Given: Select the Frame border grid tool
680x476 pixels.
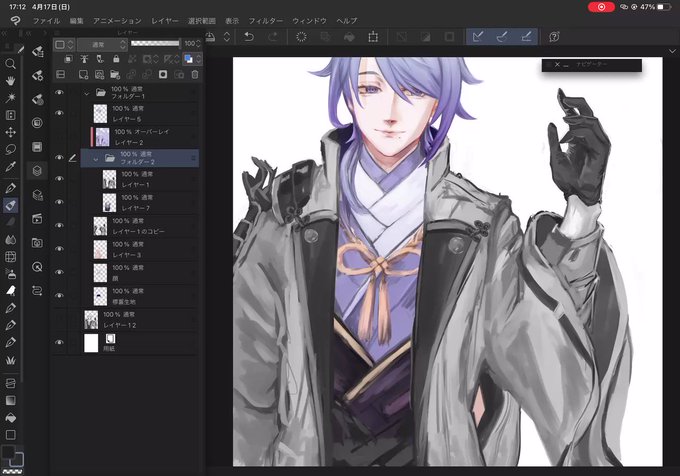Looking at the screenshot, I should click(x=10, y=257).
